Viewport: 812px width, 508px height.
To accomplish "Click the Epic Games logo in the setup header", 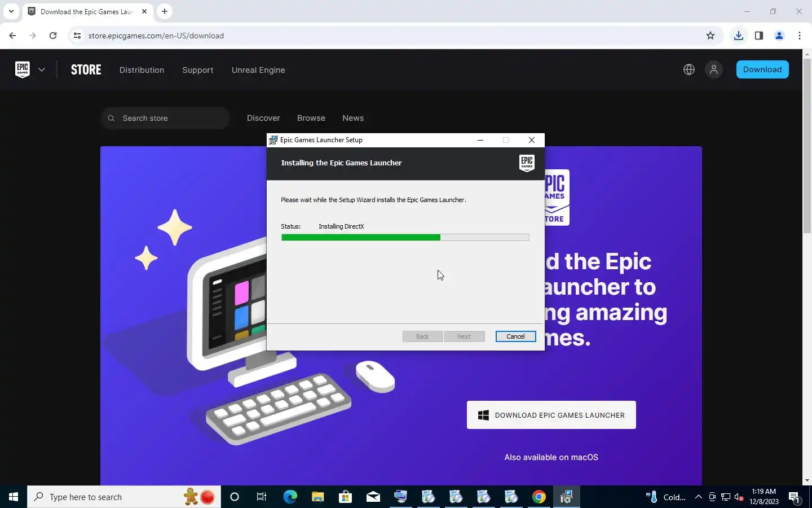I will click(527, 163).
